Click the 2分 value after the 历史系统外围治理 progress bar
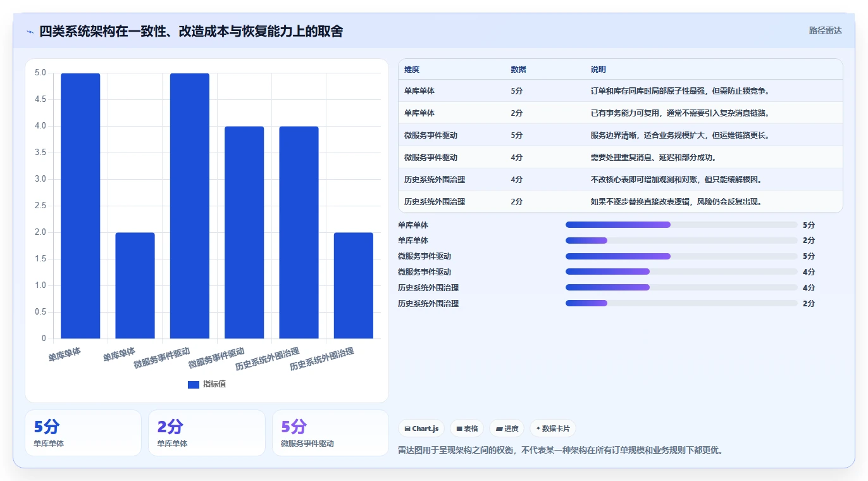Image resolution: width=868 pixels, height=481 pixels. (x=809, y=304)
